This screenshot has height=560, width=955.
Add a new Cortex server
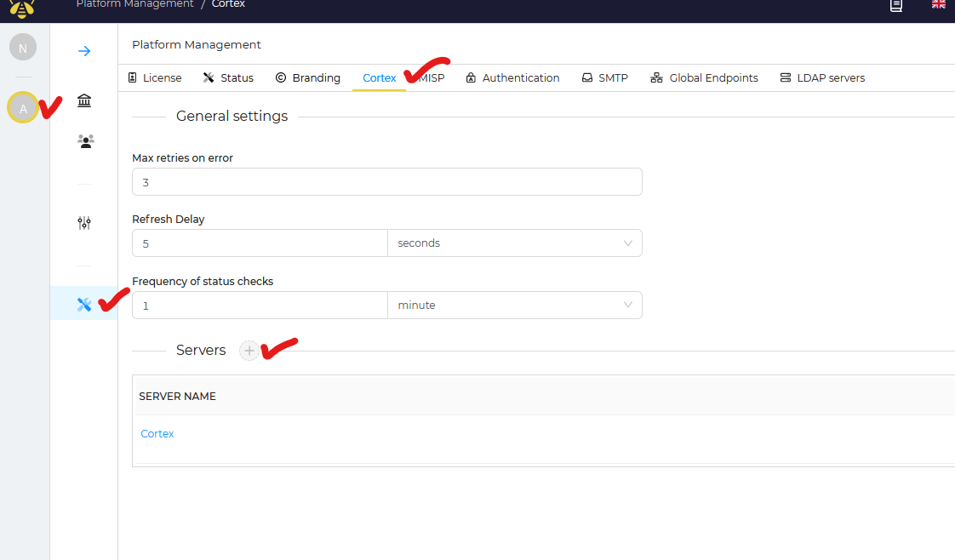click(x=249, y=351)
